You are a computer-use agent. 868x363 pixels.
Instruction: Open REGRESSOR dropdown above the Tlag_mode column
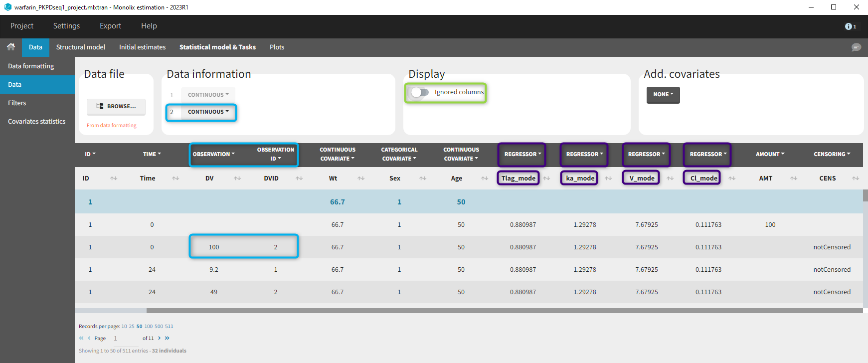tap(522, 155)
